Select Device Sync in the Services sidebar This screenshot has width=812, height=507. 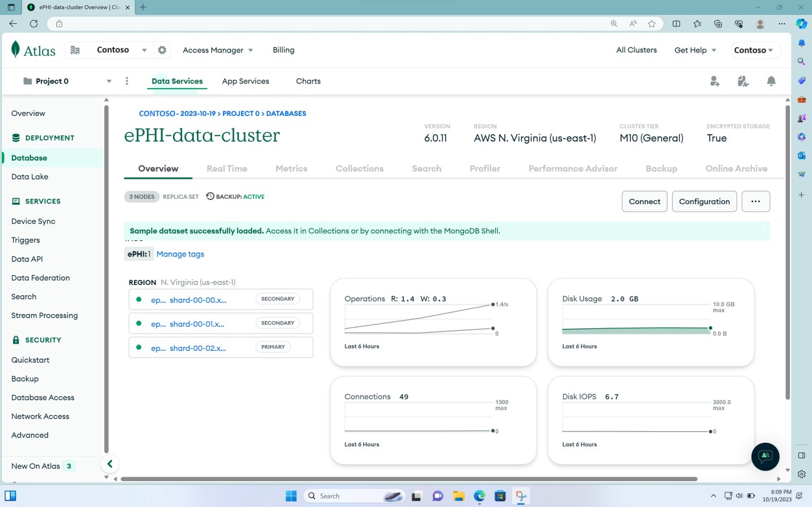[32, 221]
